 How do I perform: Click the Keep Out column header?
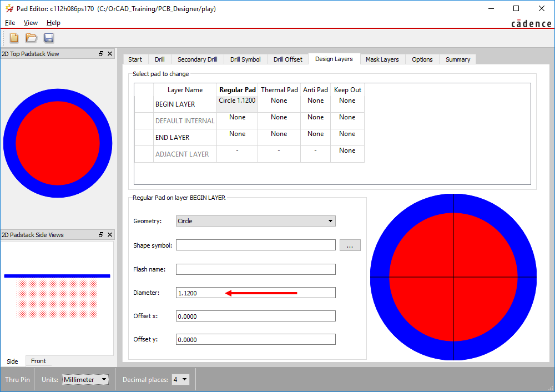click(x=347, y=90)
